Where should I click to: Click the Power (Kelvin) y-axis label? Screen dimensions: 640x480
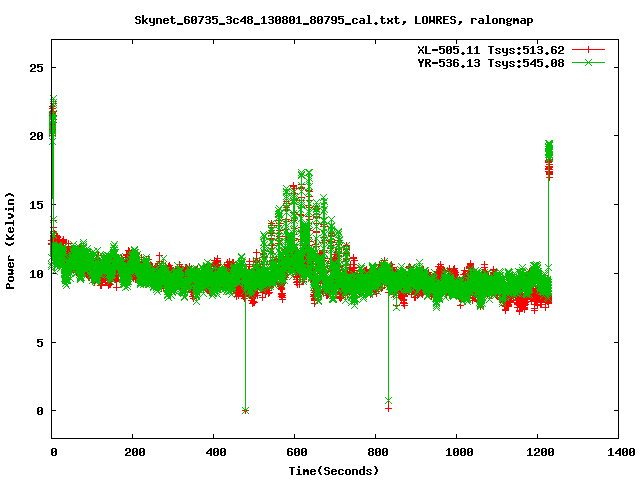click(x=10, y=241)
